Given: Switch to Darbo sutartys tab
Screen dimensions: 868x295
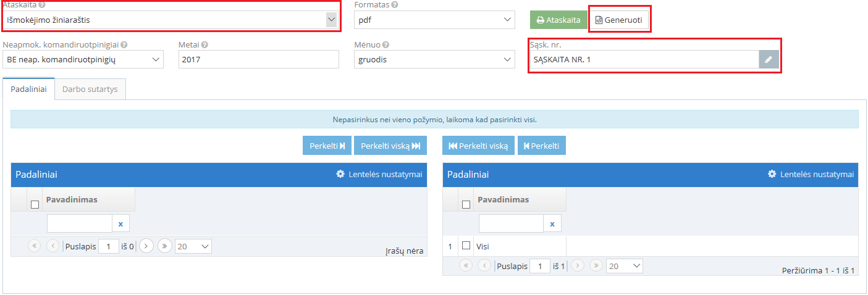Looking at the screenshot, I should click(90, 89).
